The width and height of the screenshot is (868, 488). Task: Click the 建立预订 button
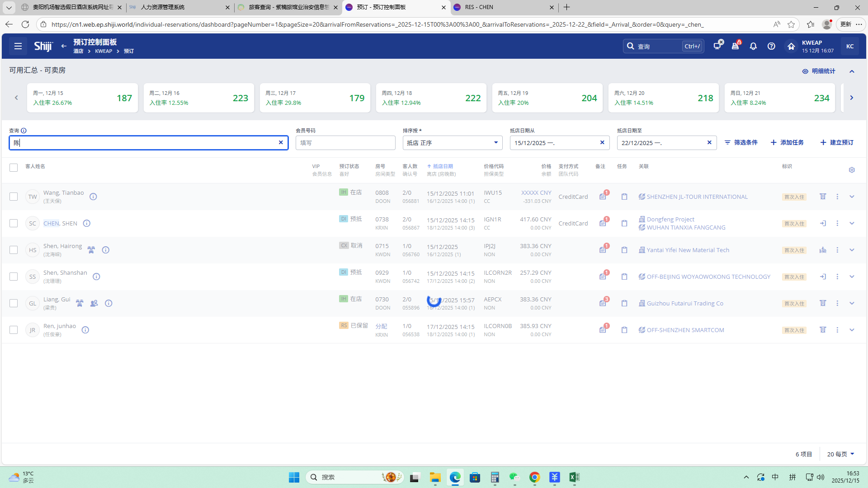tap(837, 142)
